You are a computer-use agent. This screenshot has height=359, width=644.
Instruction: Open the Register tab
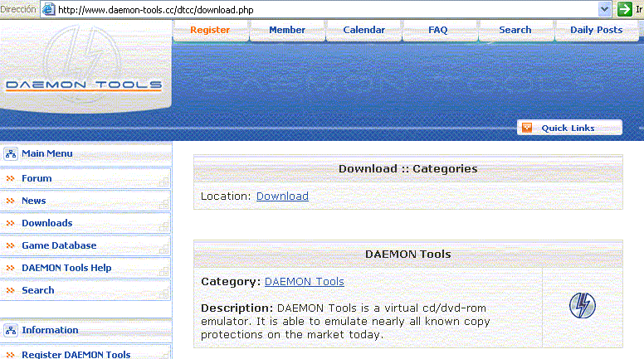pos(210,30)
